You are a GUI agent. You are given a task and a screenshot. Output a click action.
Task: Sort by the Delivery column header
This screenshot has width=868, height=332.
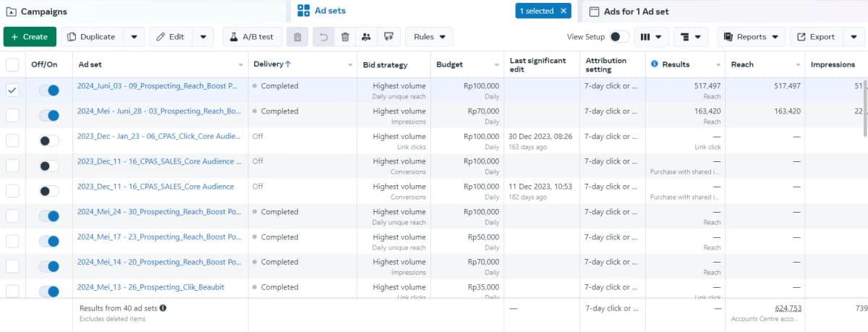(272, 64)
